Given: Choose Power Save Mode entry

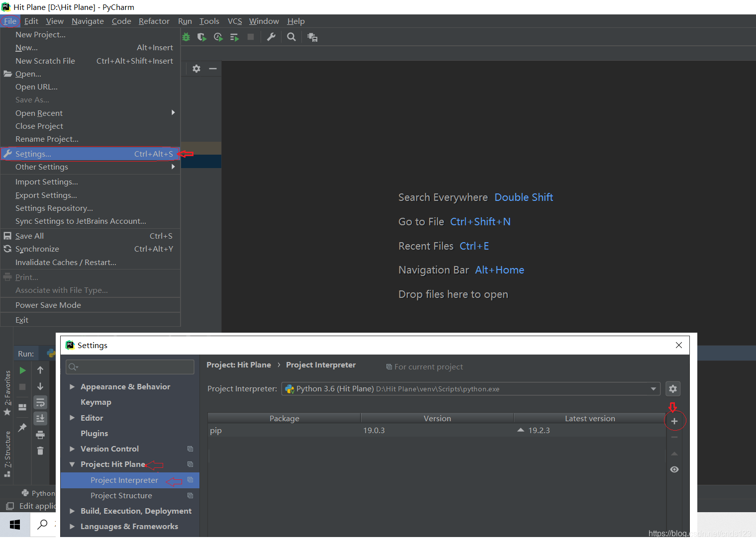Looking at the screenshot, I should tap(90, 305).
